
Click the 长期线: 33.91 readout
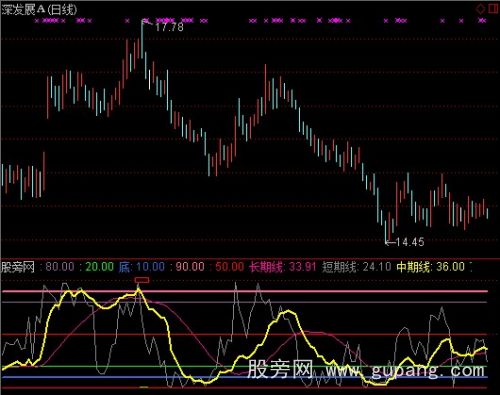click(282, 267)
